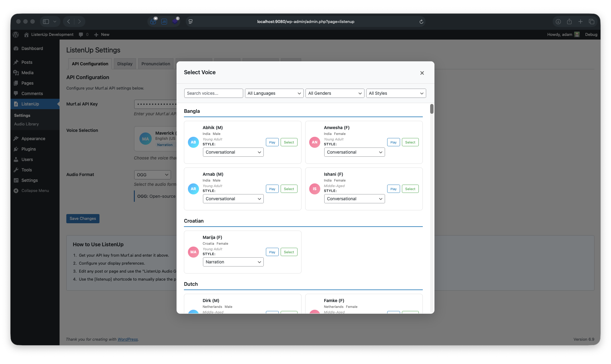Open the Plugins menu in sidebar
Image resolution: width=611 pixels, height=364 pixels.
29,149
